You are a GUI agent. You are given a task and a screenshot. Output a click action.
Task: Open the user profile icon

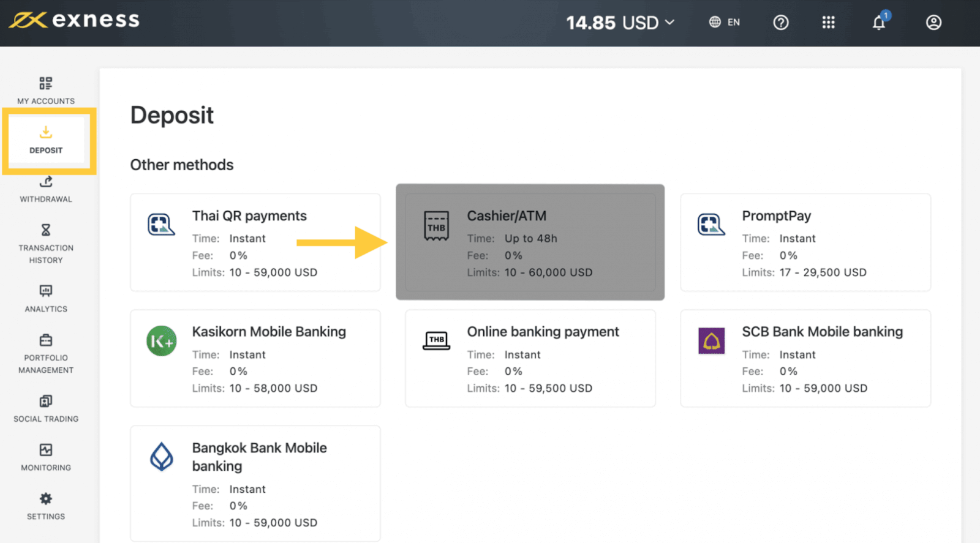click(933, 23)
